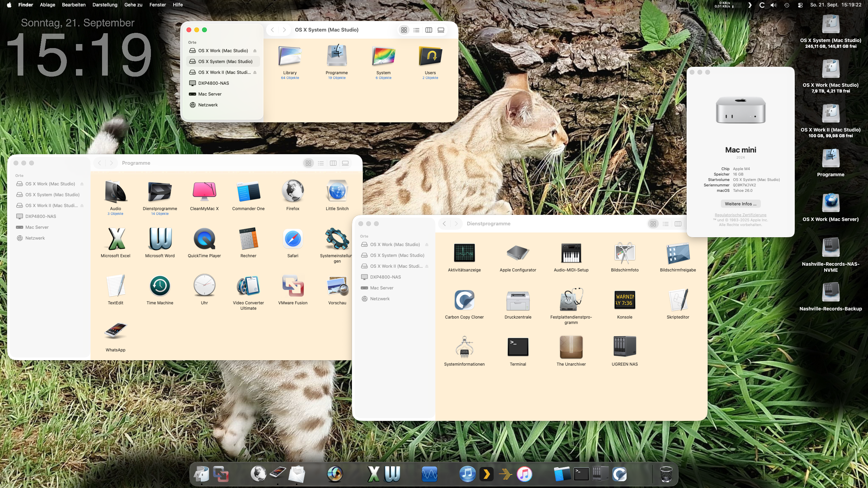Viewport: 868px width, 488px height.
Task: Open Carbon Copy Cloner in Dienstprogramme
Action: pos(464,300)
